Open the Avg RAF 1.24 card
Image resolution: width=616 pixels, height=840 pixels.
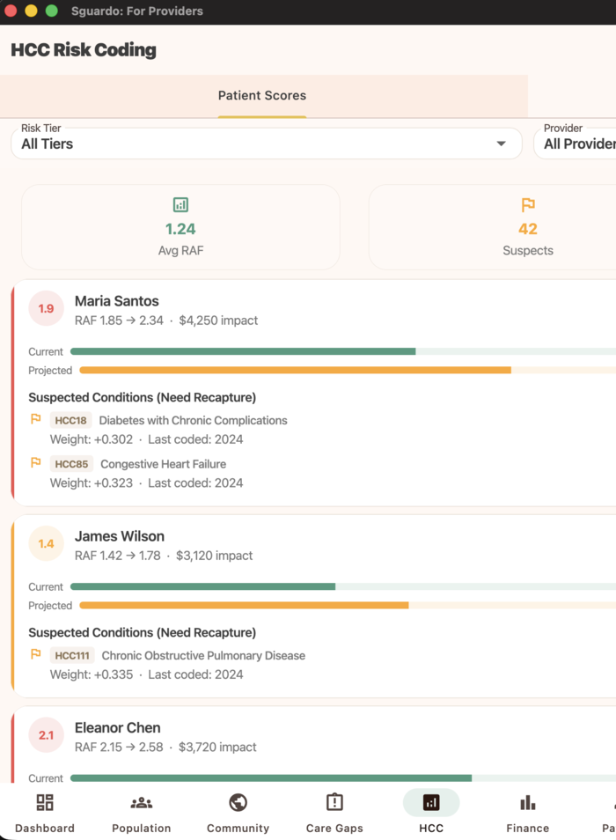coord(180,227)
